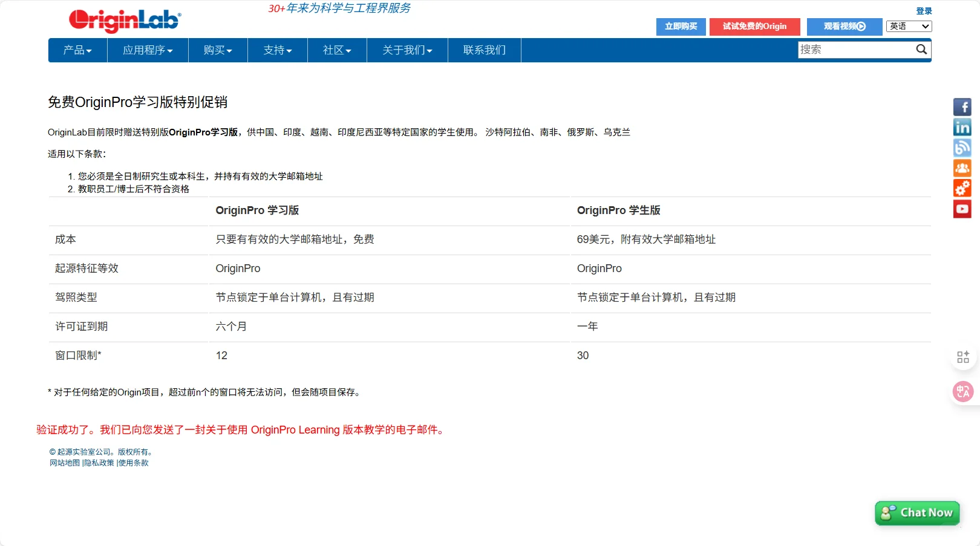Click the search magnifier icon
The image size is (980, 546).
tap(921, 50)
